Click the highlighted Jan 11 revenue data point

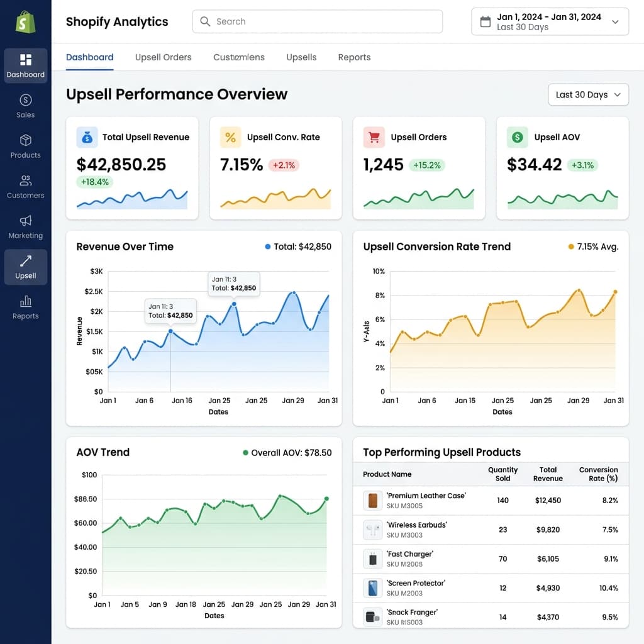point(170,331)
